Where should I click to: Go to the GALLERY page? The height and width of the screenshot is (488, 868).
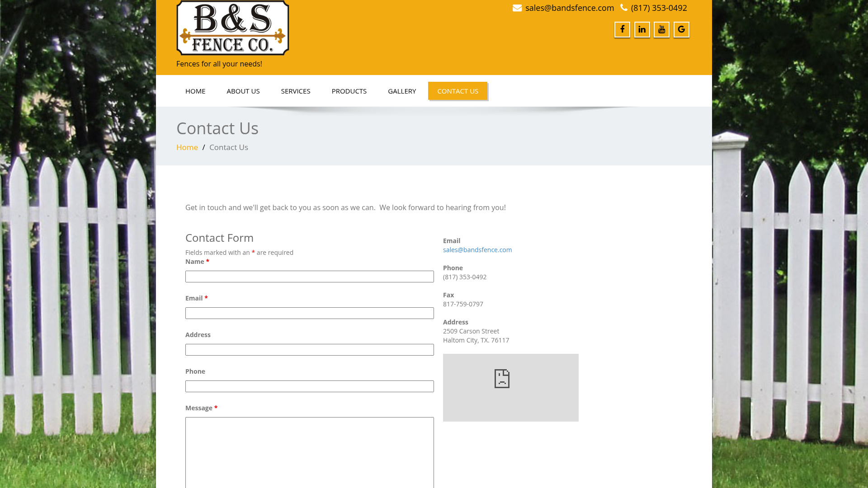pyautogui.click(x=401, y=91)
